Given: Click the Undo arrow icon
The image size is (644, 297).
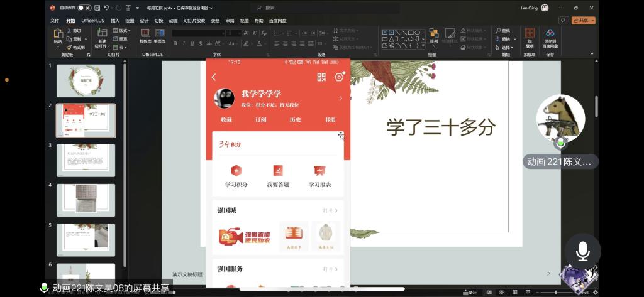Looking at the screenshot, I should (x=108, y=8).
